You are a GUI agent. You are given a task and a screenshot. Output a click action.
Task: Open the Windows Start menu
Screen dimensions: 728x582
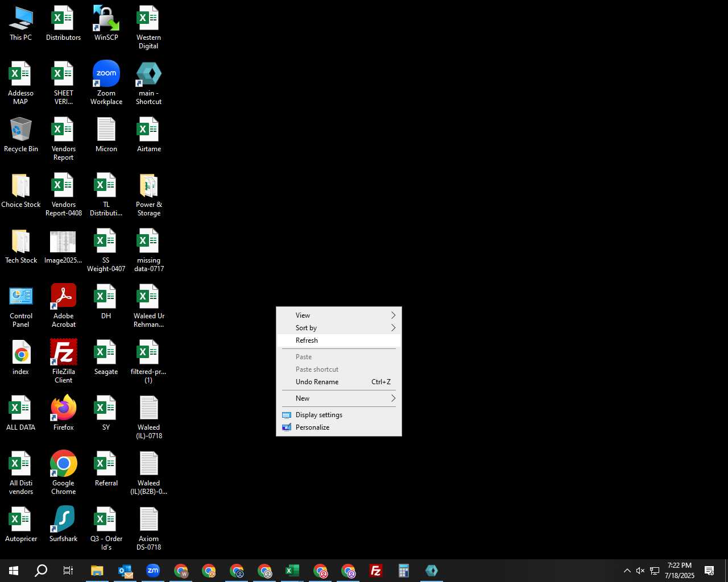14,571
